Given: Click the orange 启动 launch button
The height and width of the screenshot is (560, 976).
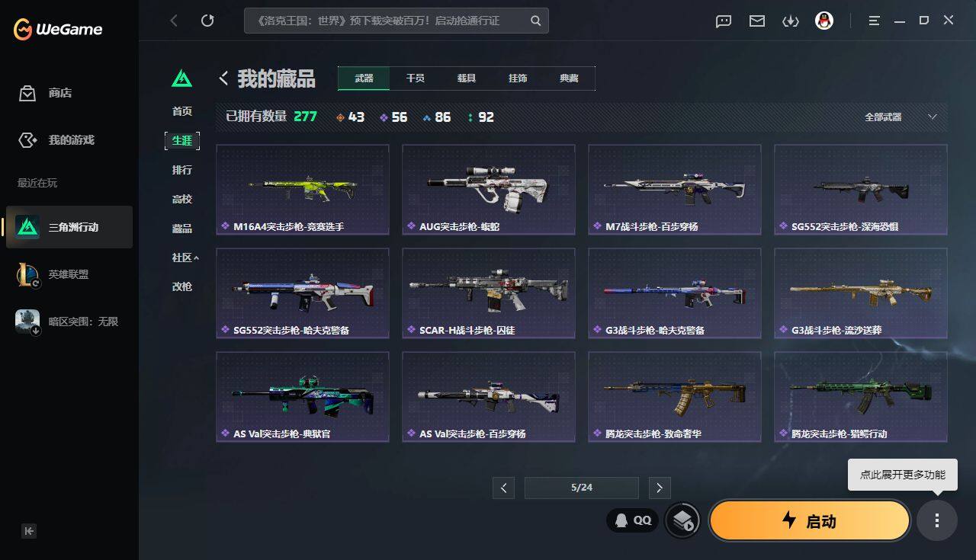Looking at the screenshot, I should coord(810,521).
